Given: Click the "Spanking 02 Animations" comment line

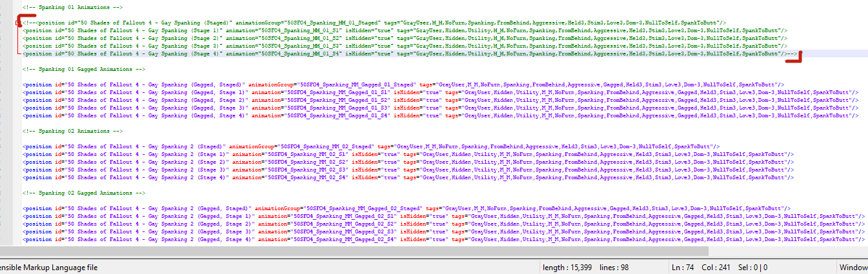Looking at the screenshot, I should (x=73, y=131).
